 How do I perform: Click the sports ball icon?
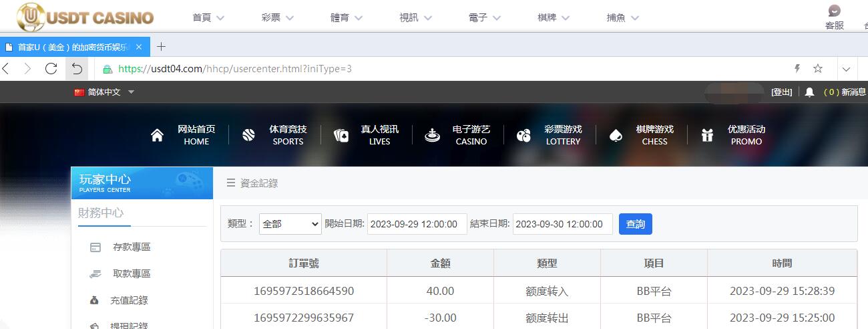pyautogui.click(x=249, y=135)
